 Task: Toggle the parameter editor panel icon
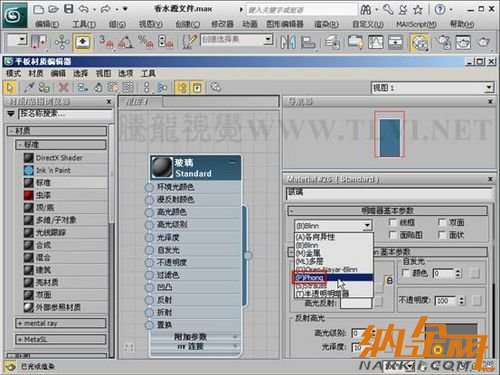pos(197,88)
